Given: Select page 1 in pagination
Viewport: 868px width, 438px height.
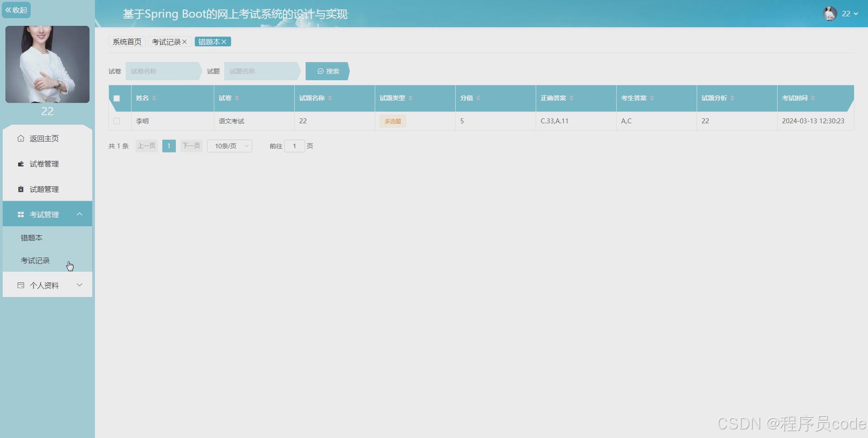Looking at the screenshot, I should tap(169, 146).
